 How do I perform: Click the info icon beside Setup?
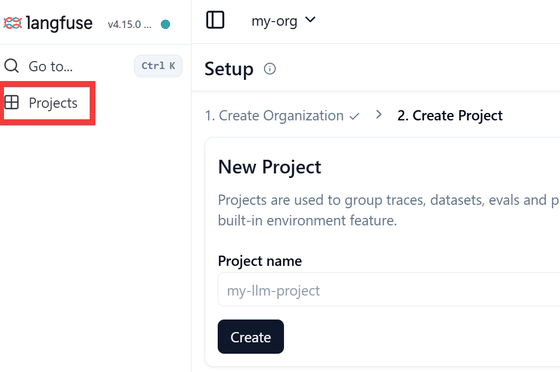tap(270, 69)
